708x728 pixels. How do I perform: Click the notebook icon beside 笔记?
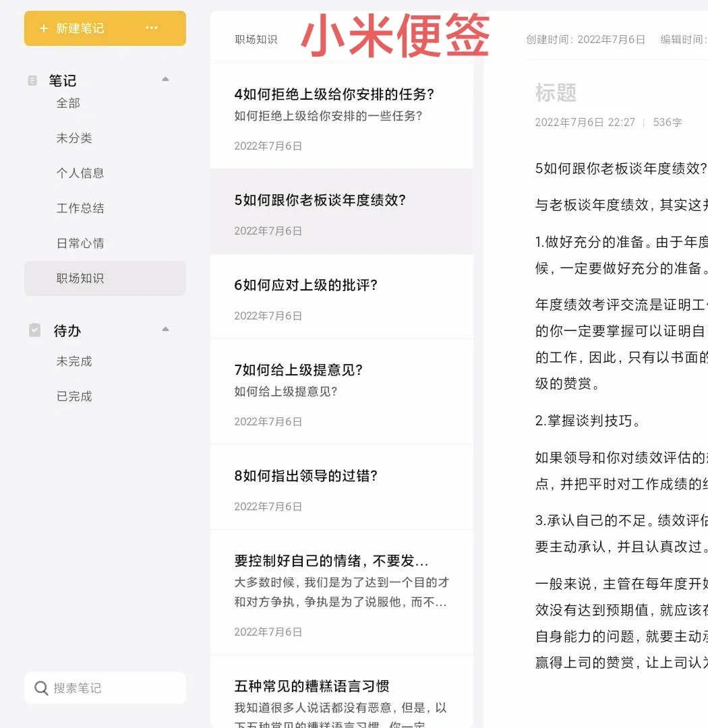coord(32,80)
